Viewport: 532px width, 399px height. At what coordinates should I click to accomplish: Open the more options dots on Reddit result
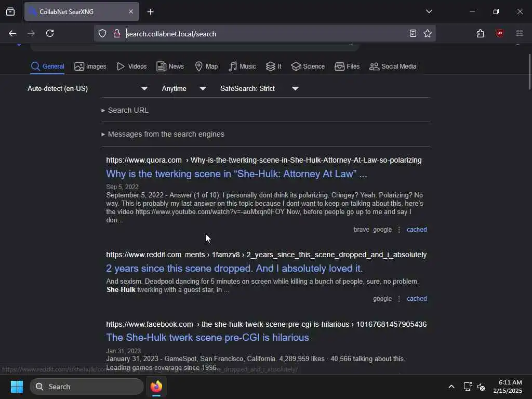click(399, 299)
